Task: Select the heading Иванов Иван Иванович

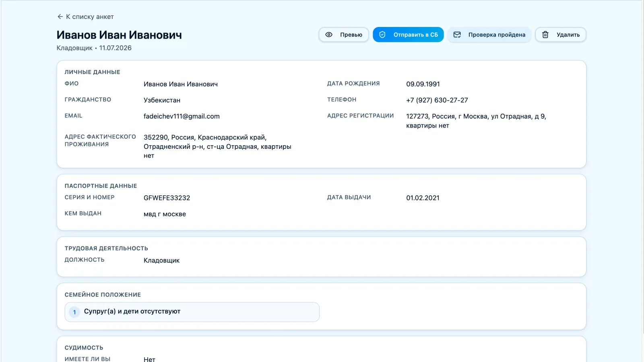Action: tap(119, 35)
